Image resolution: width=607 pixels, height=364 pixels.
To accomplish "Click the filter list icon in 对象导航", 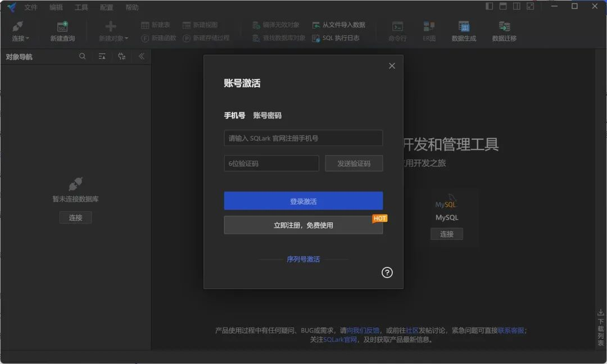I will click(102, 57).
